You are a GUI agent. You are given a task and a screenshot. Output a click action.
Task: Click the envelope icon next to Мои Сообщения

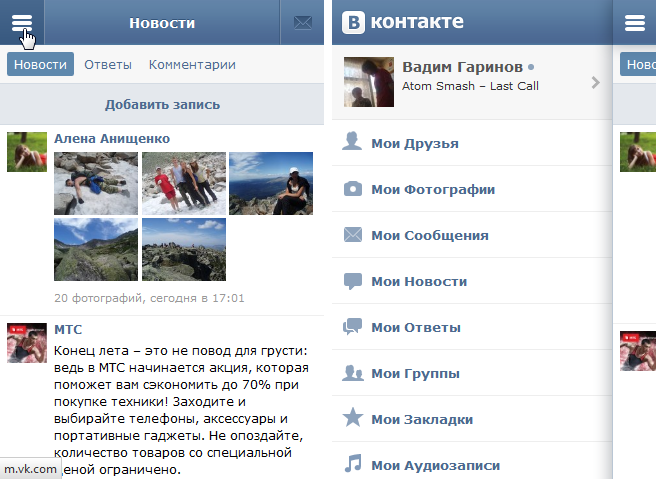353,235
